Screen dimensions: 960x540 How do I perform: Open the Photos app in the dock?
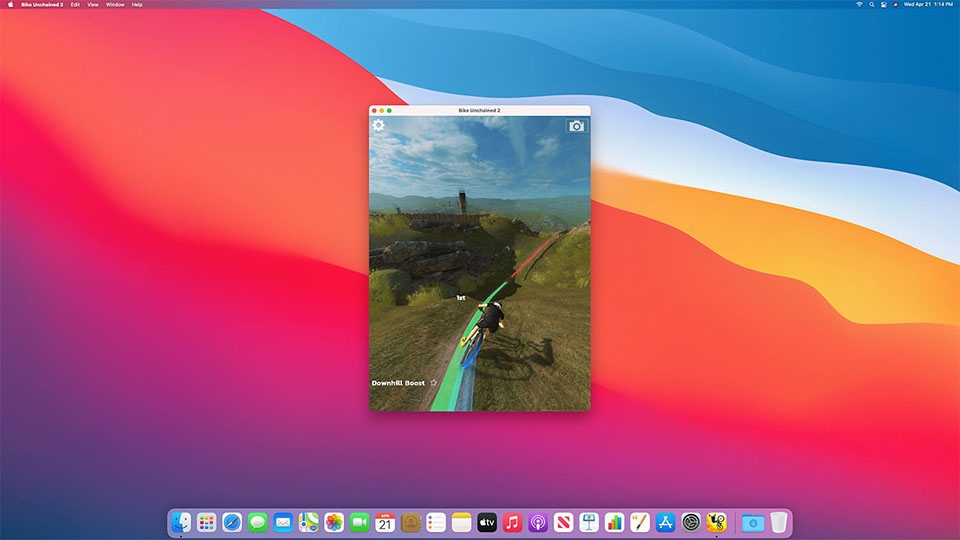334,522
